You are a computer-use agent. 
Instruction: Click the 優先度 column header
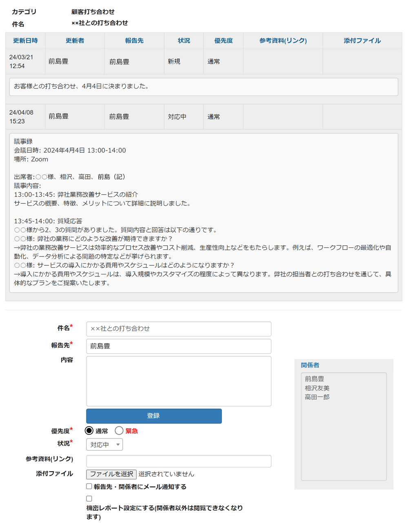224,41
